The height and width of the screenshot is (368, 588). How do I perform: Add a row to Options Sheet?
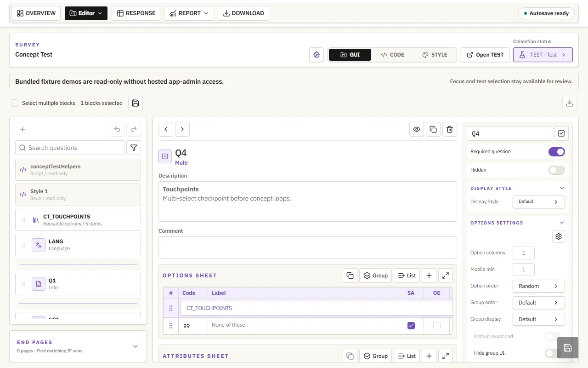coord(429,276)
